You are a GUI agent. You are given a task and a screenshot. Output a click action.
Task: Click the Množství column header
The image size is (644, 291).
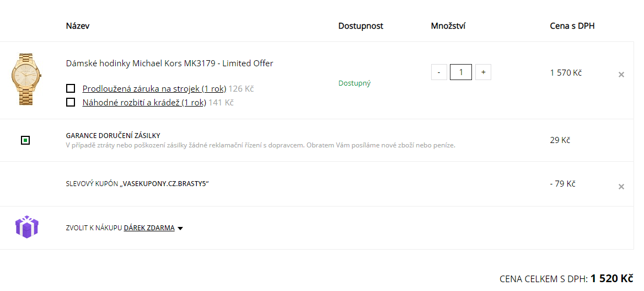pyautogui.click(x=448, y=26)
